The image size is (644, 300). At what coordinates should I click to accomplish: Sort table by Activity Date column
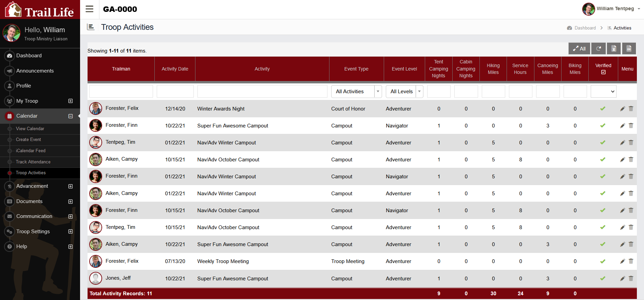[175, 69]
